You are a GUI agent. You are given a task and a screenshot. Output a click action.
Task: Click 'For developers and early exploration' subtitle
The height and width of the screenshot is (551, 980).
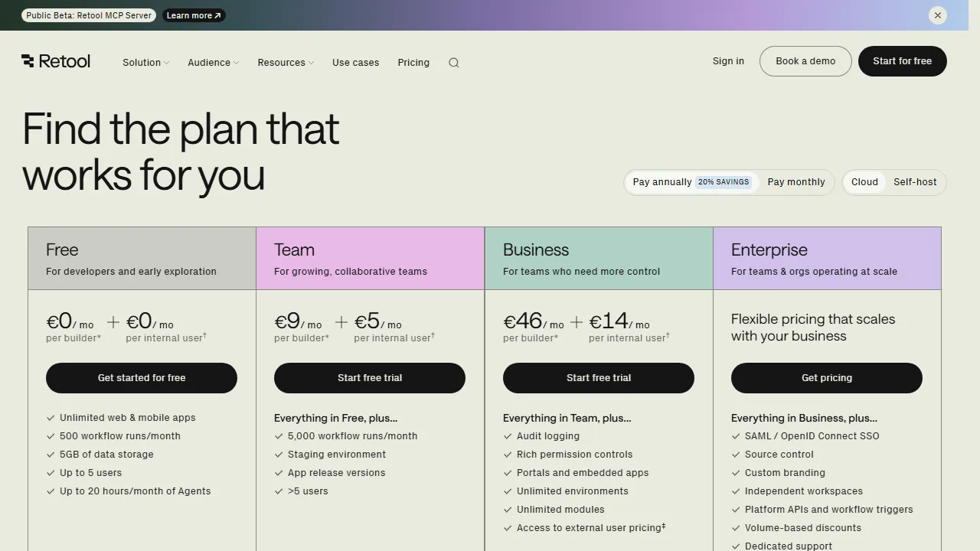click(x=131, y=272)
